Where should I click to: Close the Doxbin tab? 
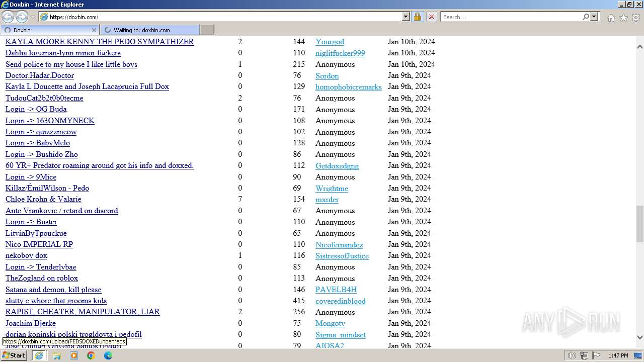click(94, 30)
